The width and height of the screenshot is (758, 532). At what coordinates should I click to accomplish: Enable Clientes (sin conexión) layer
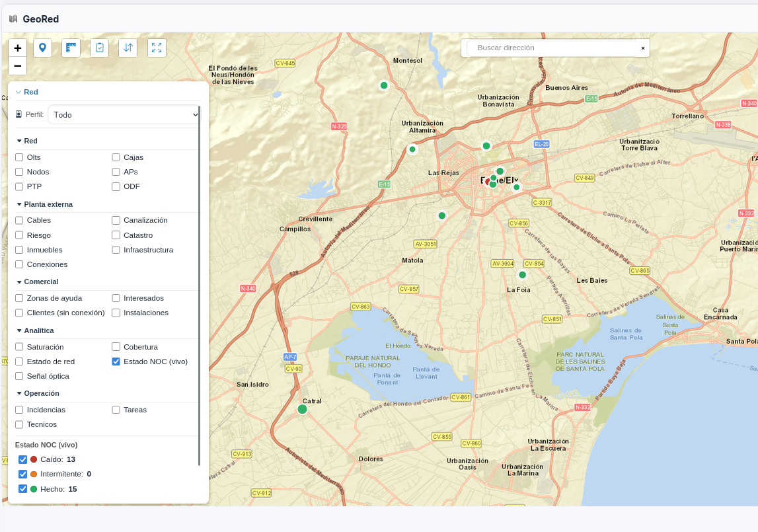[x=19, y=313]
